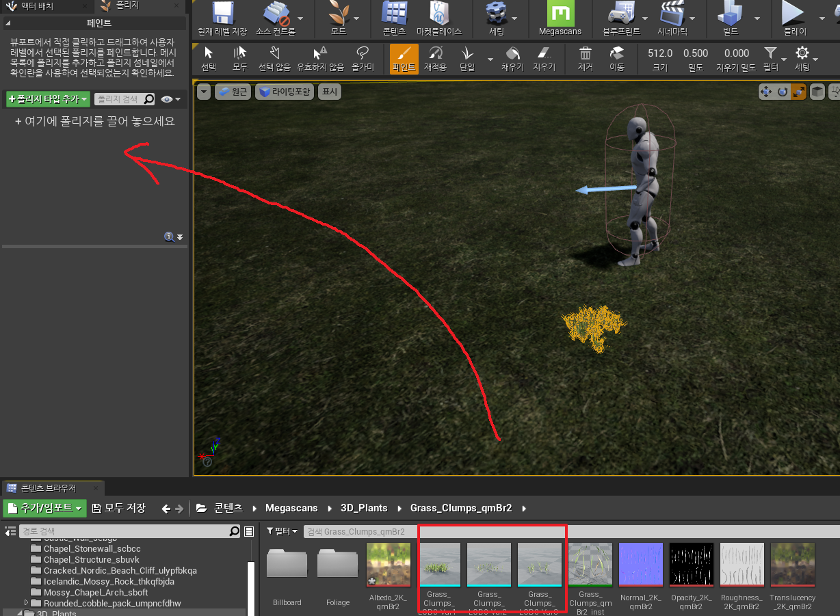Image resolution: width=840 pixels, height=616 pixels.
Task: Open content browser 필터 dropdown
Action: click(x=282, y=531)
